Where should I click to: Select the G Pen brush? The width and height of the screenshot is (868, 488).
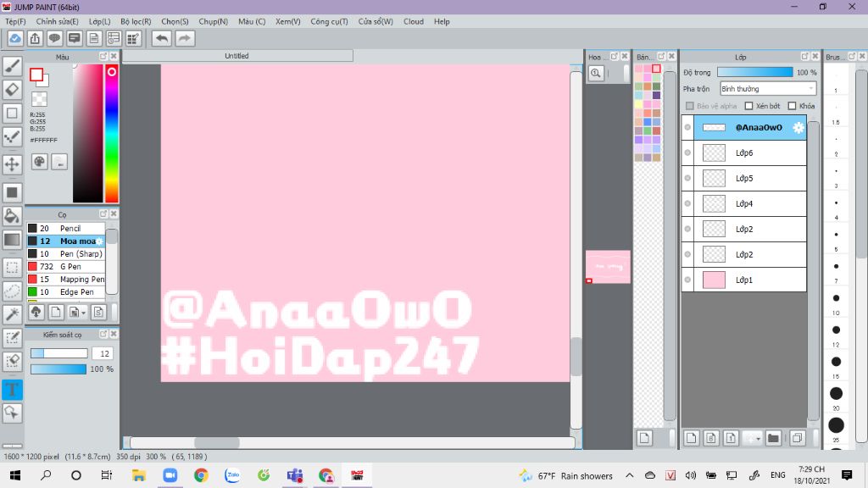pos(66,266)
